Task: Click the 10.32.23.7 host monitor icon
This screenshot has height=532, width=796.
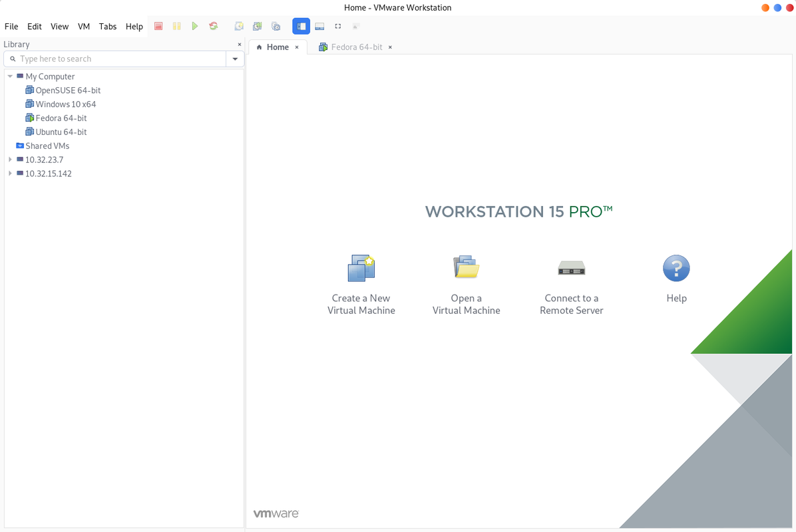Action: tap(20, 159)
